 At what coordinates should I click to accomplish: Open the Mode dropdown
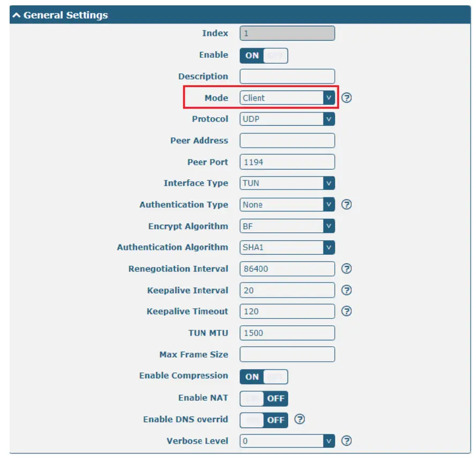pyautogui.click(x=287, y=98)
